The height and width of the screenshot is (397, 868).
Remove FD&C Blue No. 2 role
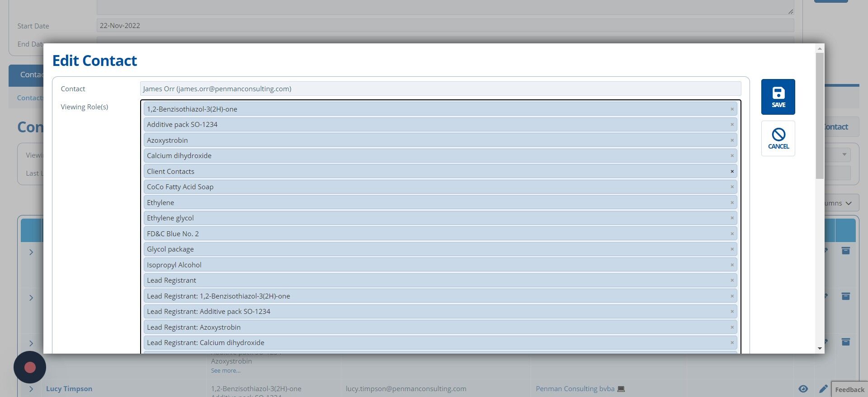732,234
